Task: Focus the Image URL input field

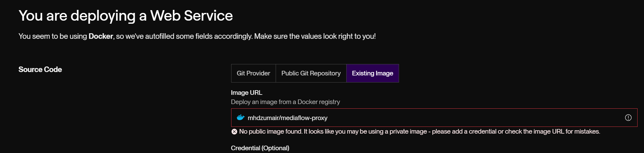Action: click(434, 118)
